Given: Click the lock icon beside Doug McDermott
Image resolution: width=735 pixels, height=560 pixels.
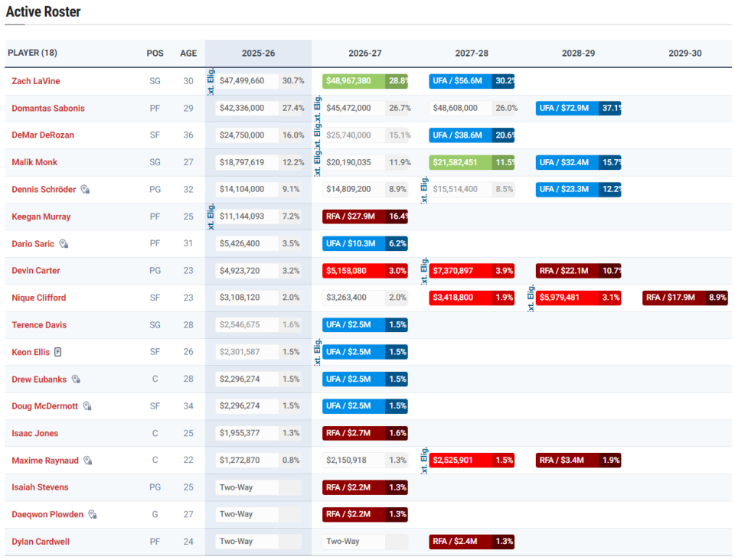Looking at the screenshot, I should click(87, 406).
